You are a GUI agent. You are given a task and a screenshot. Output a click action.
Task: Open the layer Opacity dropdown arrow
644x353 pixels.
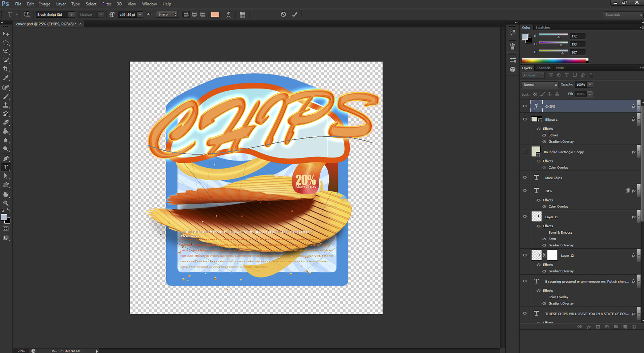pos(590,85)
